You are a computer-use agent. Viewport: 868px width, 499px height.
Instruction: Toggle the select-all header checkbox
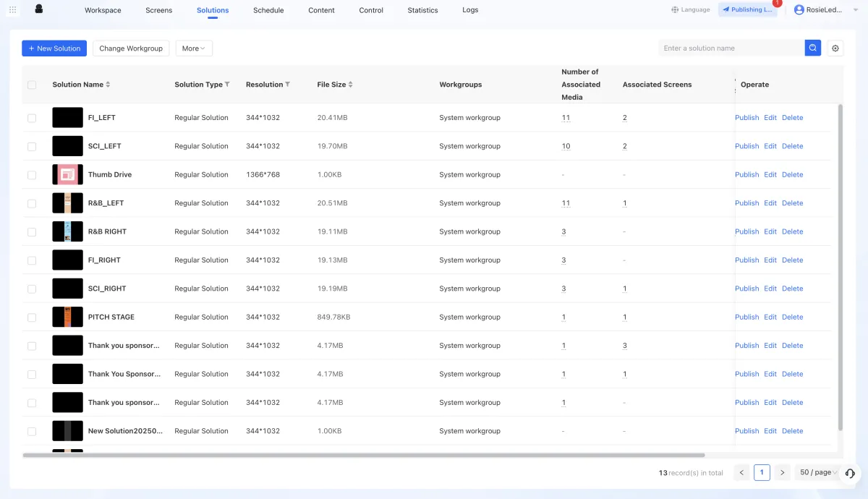[32, 85]
